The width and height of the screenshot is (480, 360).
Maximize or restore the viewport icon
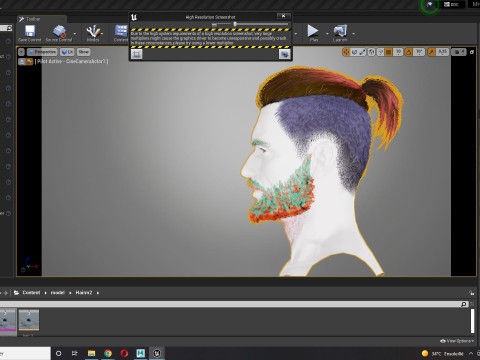click(x=472, y=52)
